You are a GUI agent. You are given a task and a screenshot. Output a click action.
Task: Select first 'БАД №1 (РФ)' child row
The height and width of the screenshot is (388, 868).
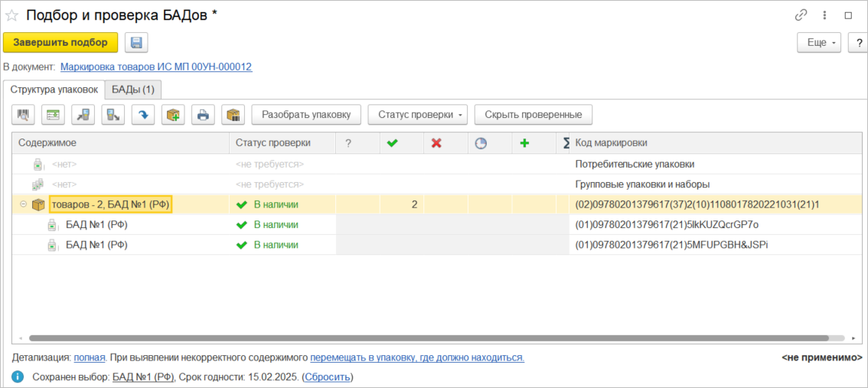[96, 224]
